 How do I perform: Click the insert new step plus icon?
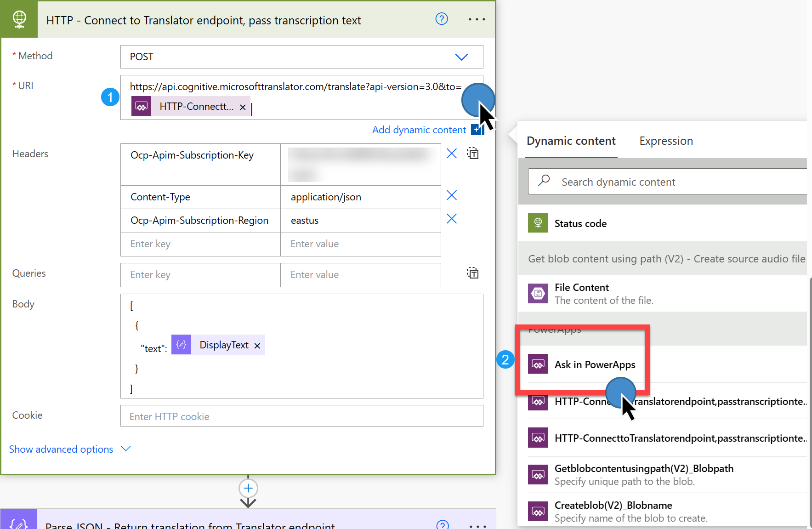248,488
